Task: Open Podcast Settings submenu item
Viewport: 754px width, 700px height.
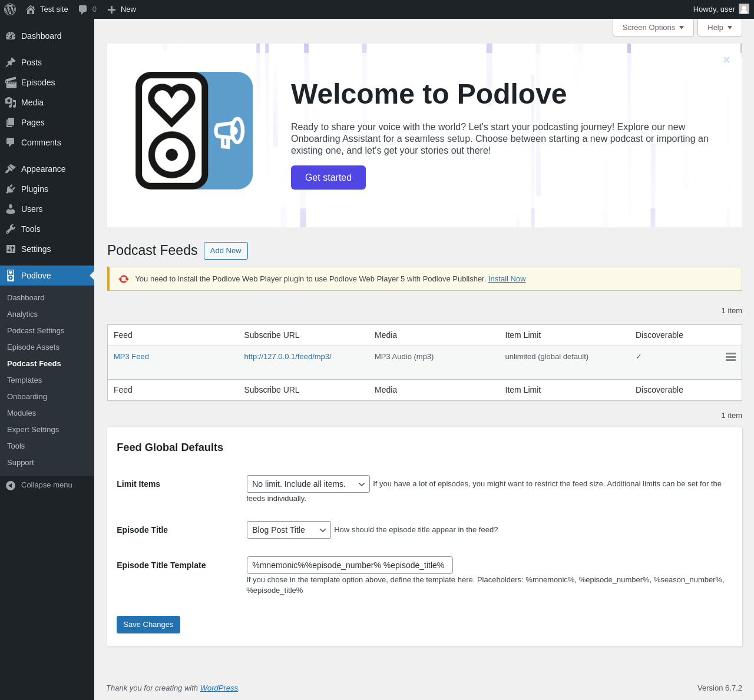Action: pos(36,331)
